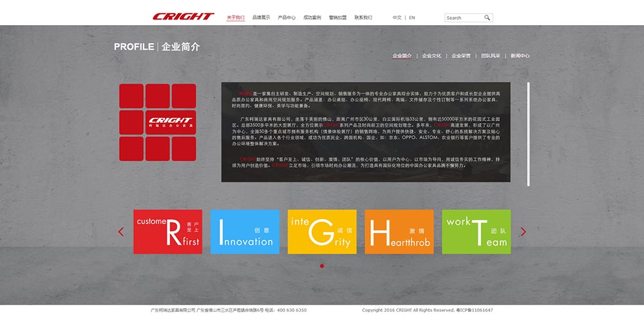Click the red Customer First tile
The image size is (644, 315).
pos(167,232)
